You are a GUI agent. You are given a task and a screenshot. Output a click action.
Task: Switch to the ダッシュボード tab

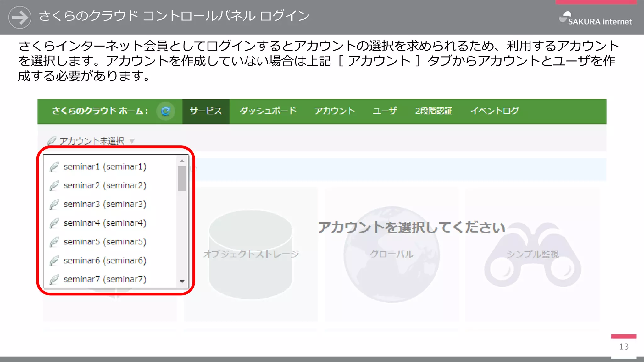pyautogui.click(x=268, y=111)
